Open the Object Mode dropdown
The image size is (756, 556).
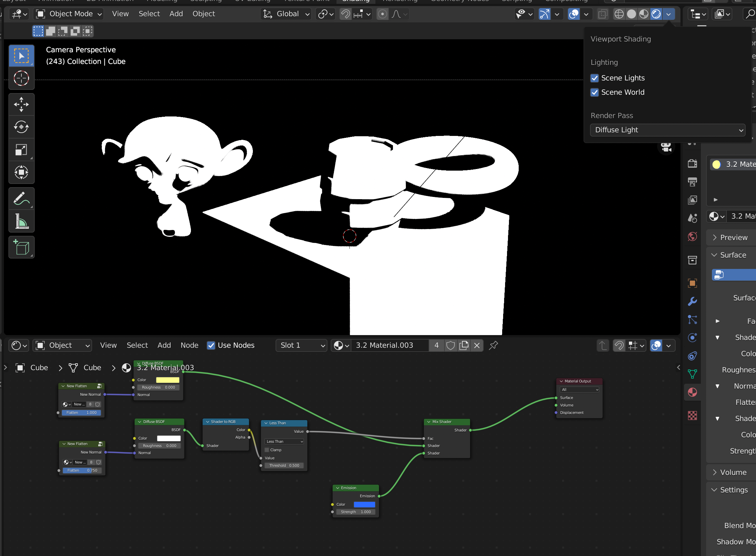coord(68,14)
